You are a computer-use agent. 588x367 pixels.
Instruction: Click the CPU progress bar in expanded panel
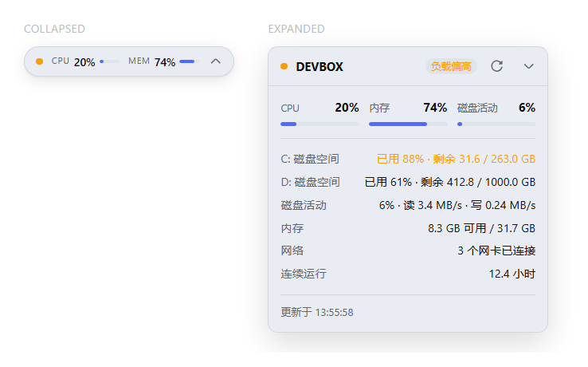[319, 124]
